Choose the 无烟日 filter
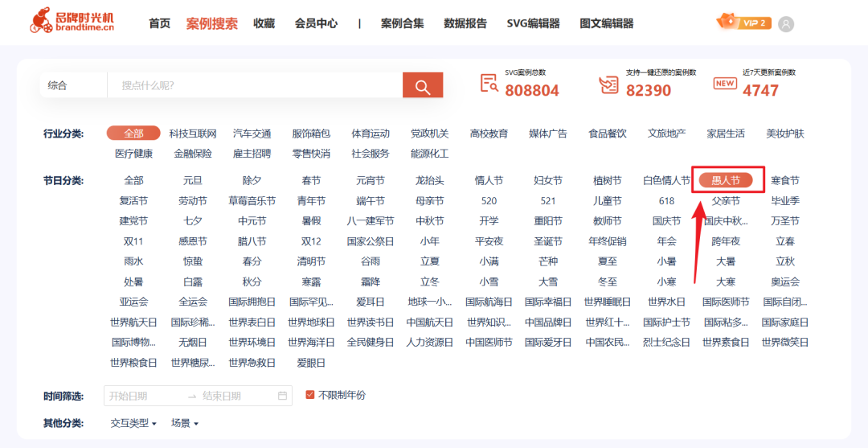868x448 pixels. tap(193, 342)
